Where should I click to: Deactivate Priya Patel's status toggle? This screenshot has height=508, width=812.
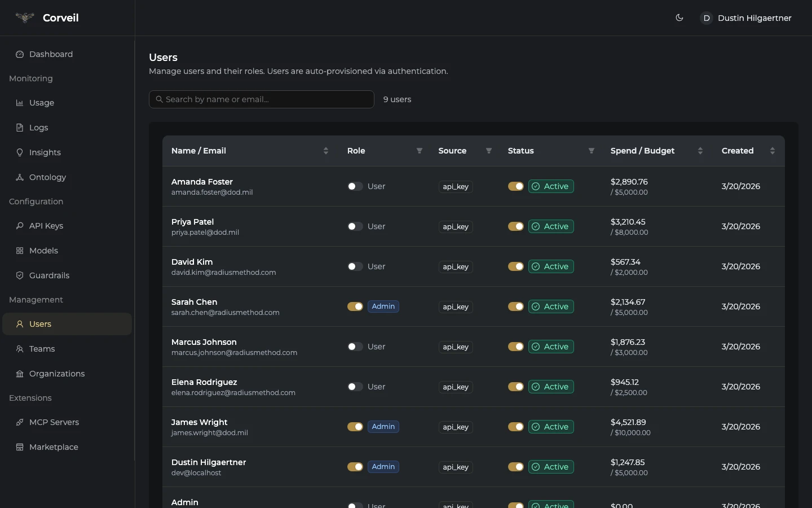click(x=515, y=226)
